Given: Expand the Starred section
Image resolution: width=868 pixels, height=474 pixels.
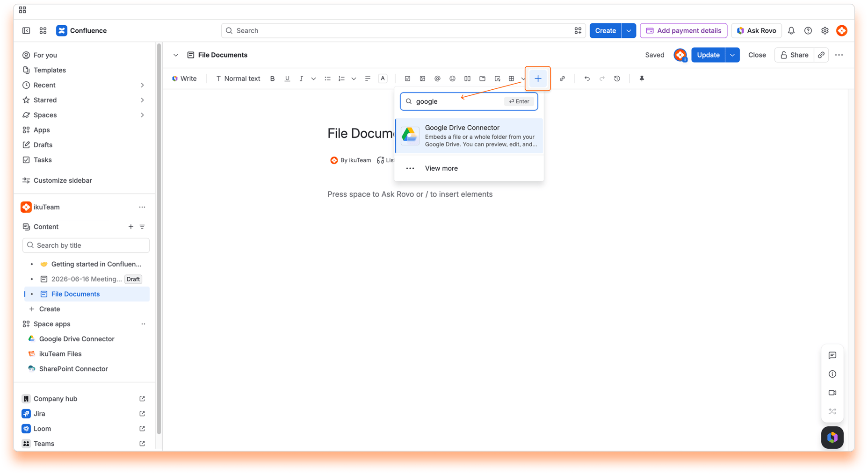Looking at the screenshot, I should coord(142,100).
